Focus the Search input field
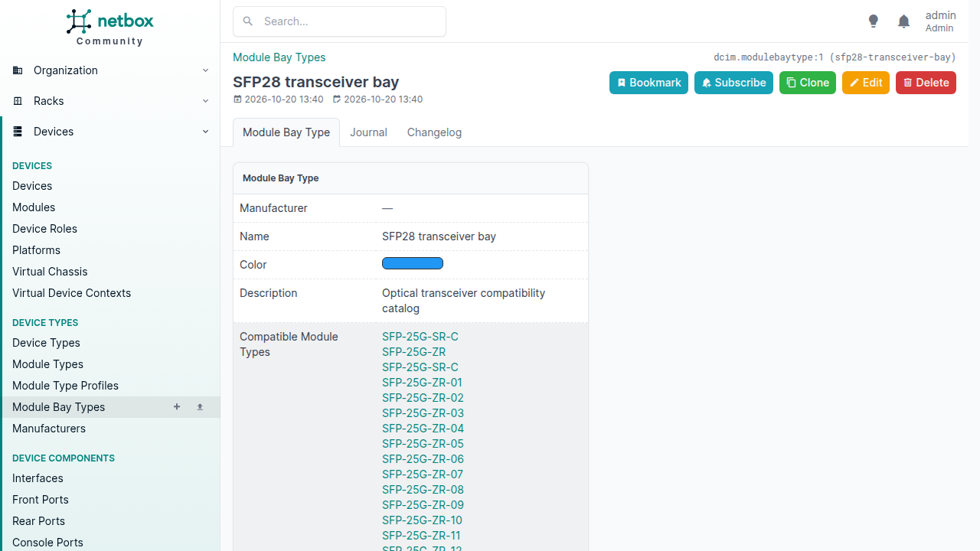This screenshot has height=551, width=980. pyautogui.click(x=339, y=21)
